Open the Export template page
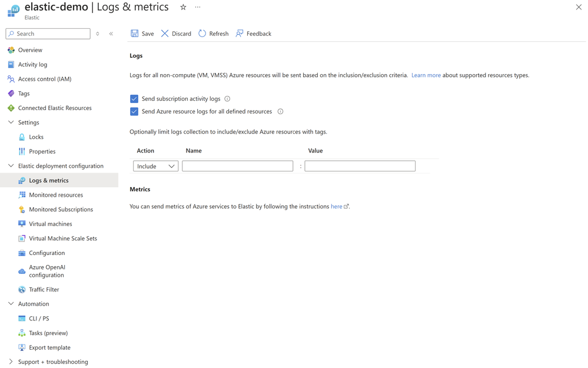The width and height of the screenshot is (588, 368). 49,347
